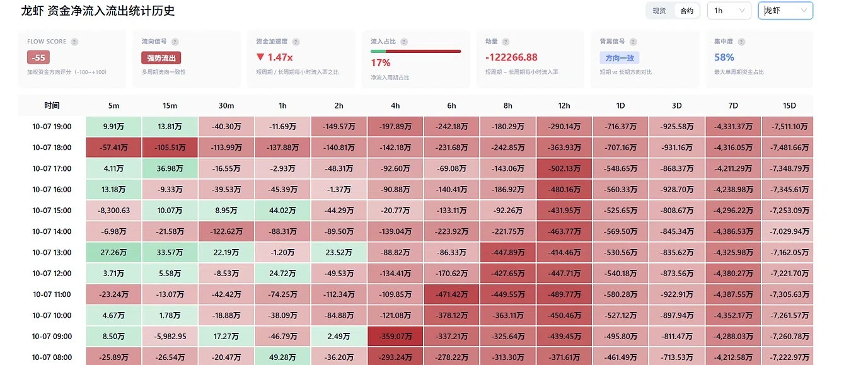The height and width of the screenshot is (365, 868).
Task: Click the -55 flow score badge
Action: [38, 57]
